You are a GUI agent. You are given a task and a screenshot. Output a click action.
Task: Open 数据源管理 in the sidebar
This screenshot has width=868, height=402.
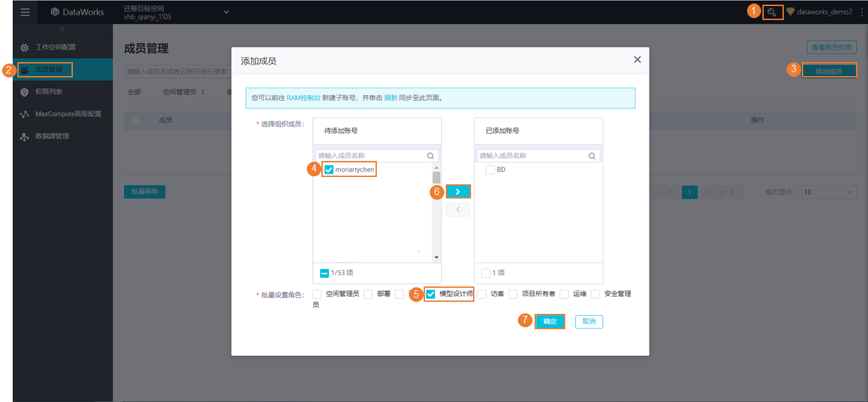click(63, 136)
